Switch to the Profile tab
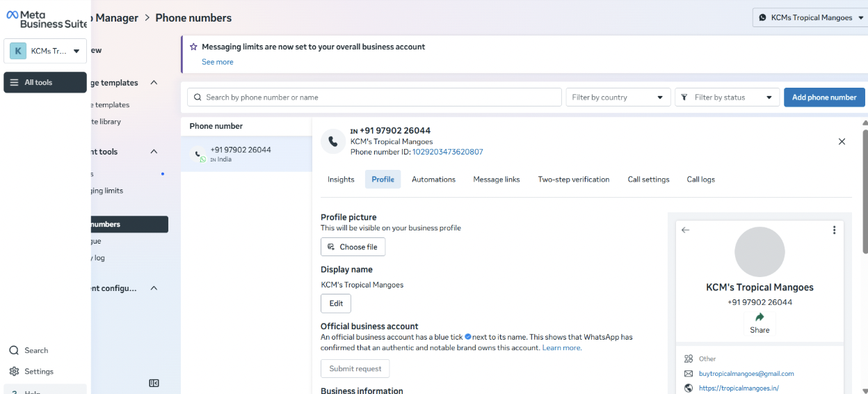868x394 pixels. [383, 179]
